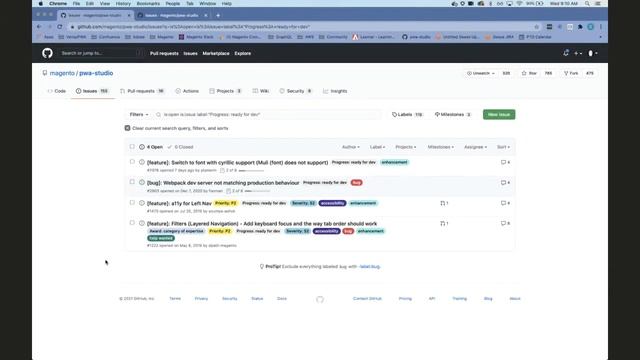
Task: Open the Webpack dev server bug issue title
Action: click(x=223, y=183)
